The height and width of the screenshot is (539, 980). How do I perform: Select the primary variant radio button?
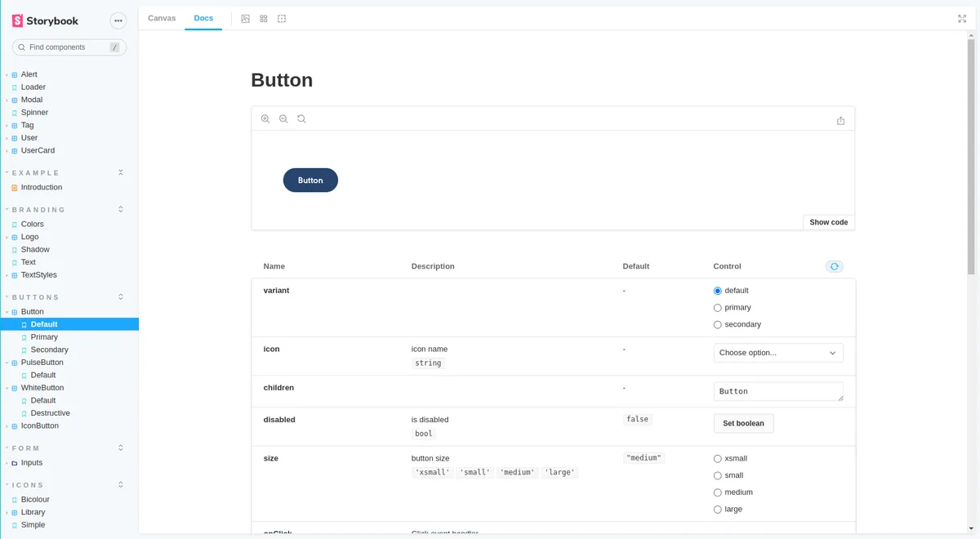pyautogui.click(x=717, y=307)
